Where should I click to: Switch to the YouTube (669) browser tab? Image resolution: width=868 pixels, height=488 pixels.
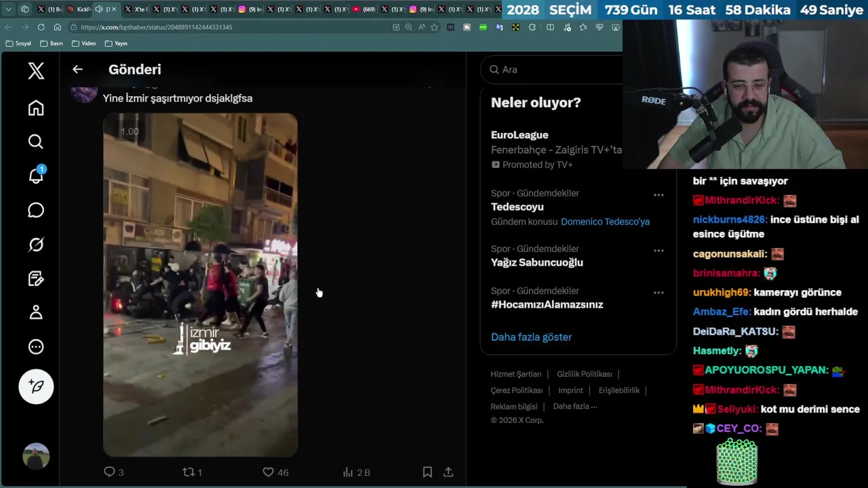pos(364,9)
